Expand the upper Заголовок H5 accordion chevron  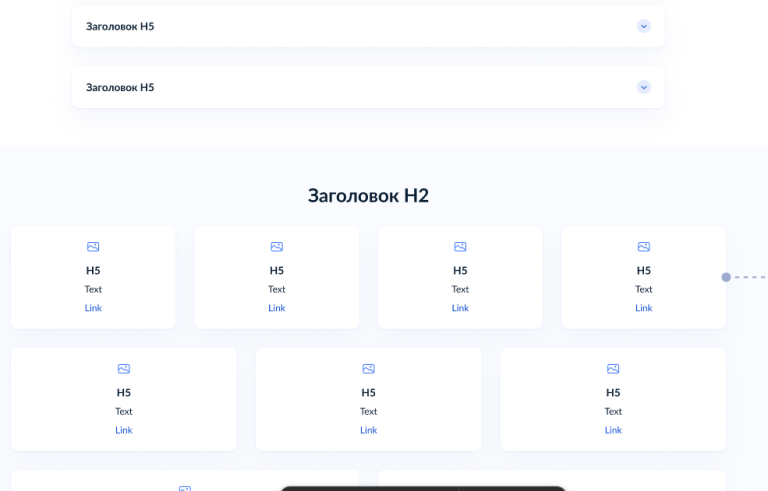[644, 26]
